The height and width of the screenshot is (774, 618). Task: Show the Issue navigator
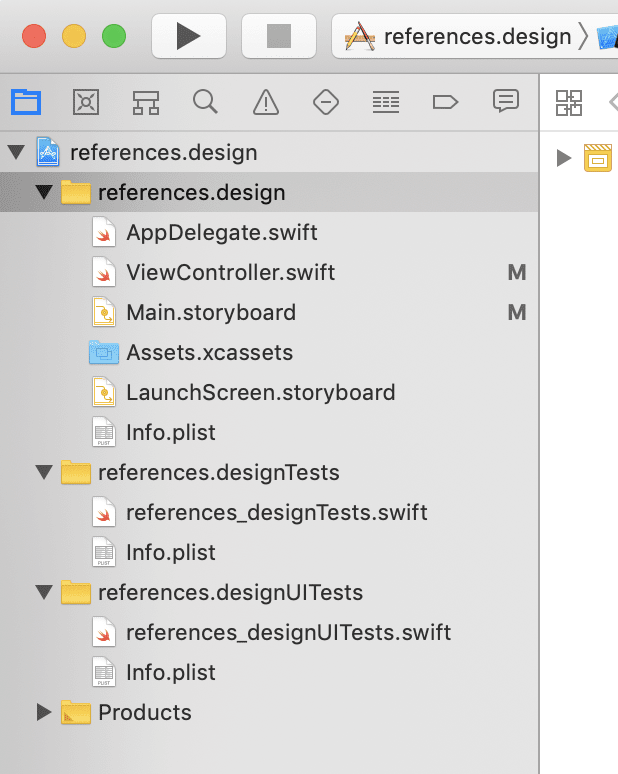click(266, 101)
